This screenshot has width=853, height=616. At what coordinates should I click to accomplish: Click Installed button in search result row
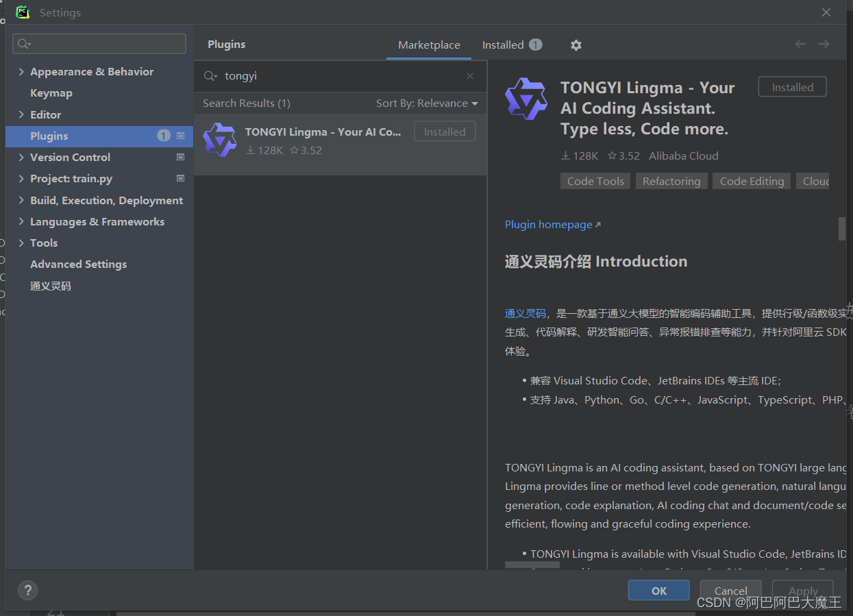click(445, 132)
